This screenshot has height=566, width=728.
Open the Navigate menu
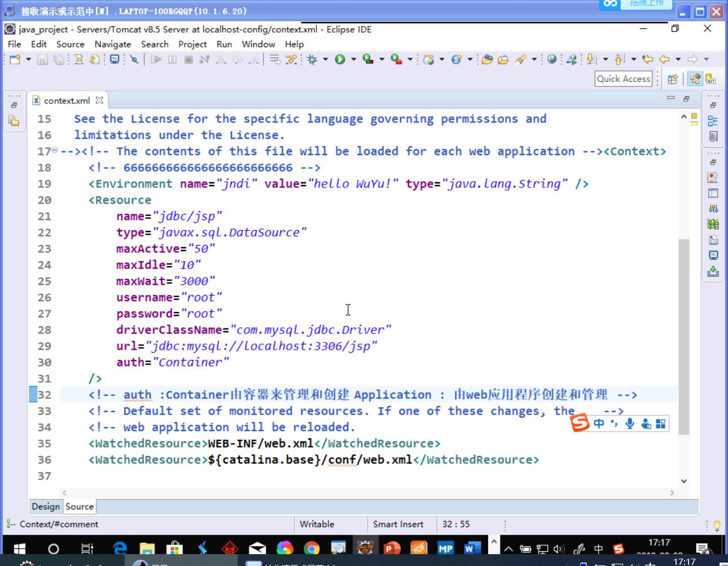point(113,44)
